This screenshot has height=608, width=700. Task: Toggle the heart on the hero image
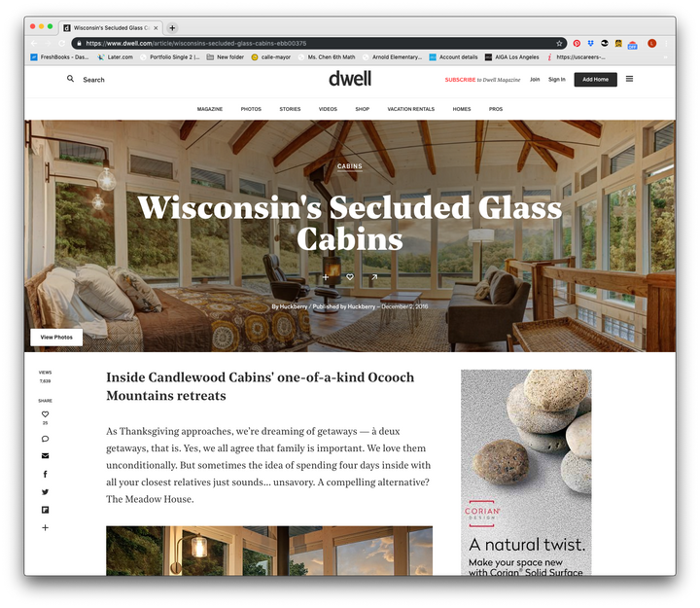coord(350,277)
